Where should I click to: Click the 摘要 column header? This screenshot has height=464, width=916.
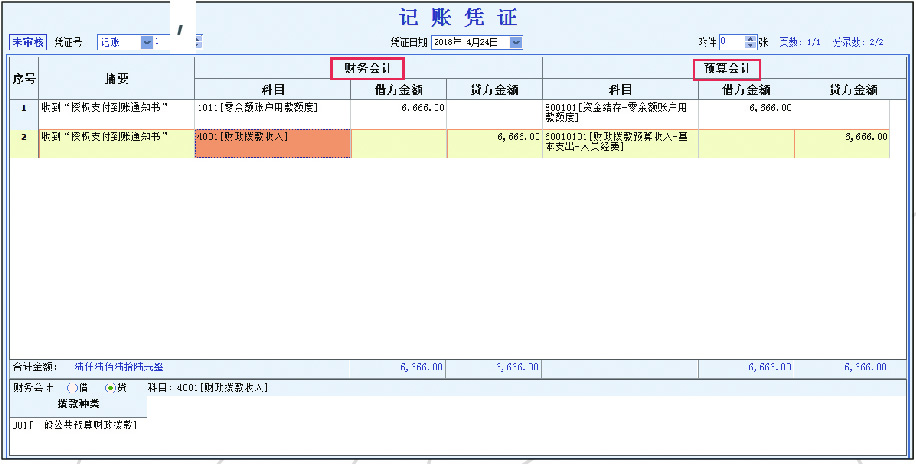click(x=116, y=78)
